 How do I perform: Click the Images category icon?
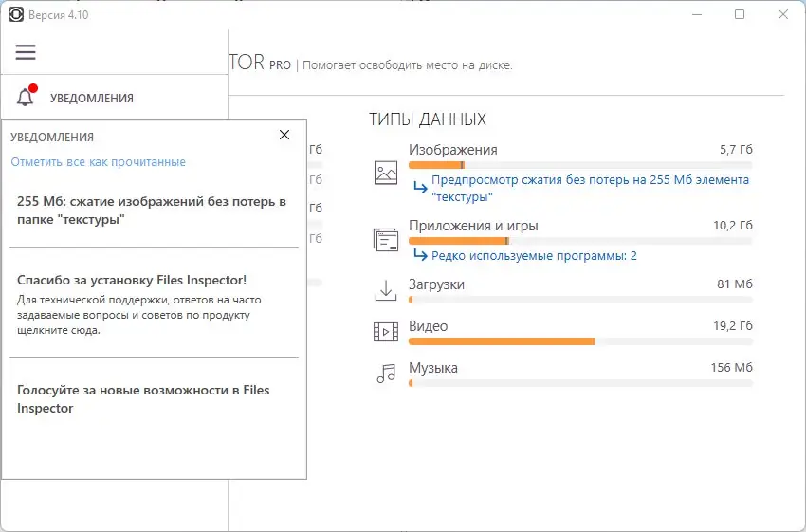click(385, 172)
